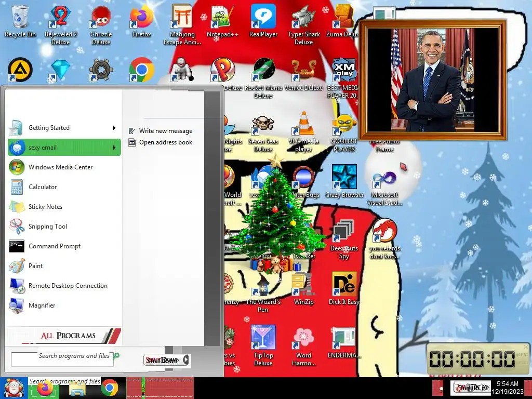Open File Explorer folder on taskbar
This screenshot has width=532, height=399.
click(77, 389)
